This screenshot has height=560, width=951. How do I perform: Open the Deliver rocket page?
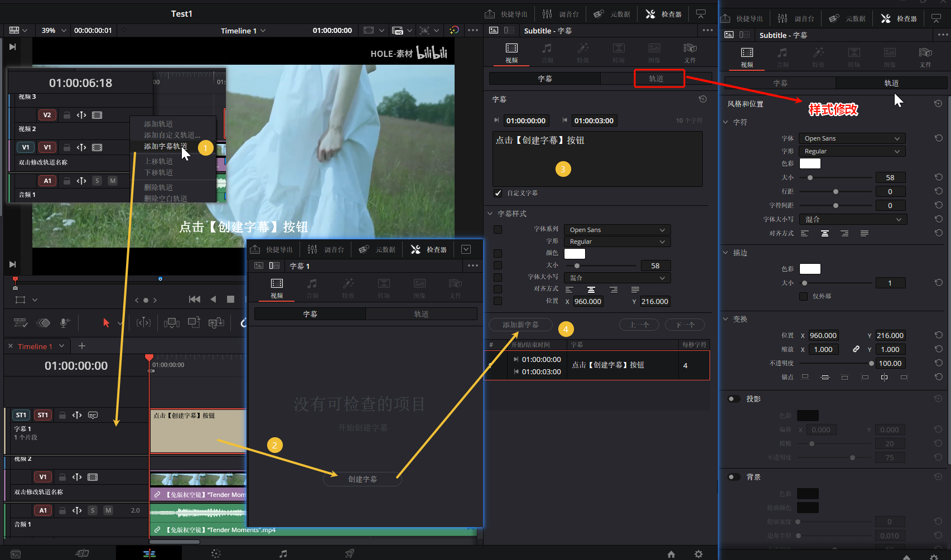pos(350,553)
